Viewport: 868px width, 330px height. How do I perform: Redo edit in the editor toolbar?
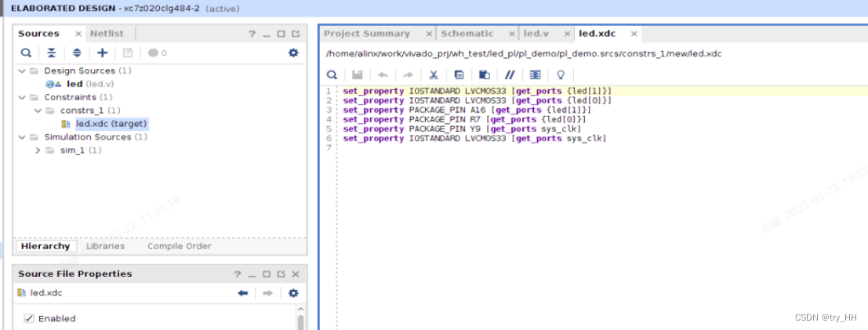tap(408, 74)
